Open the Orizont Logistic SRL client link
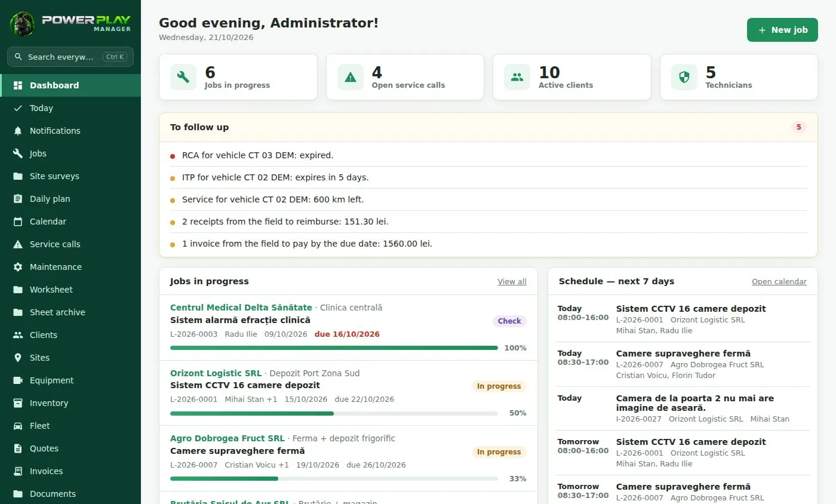 click(x=216, y=373)
